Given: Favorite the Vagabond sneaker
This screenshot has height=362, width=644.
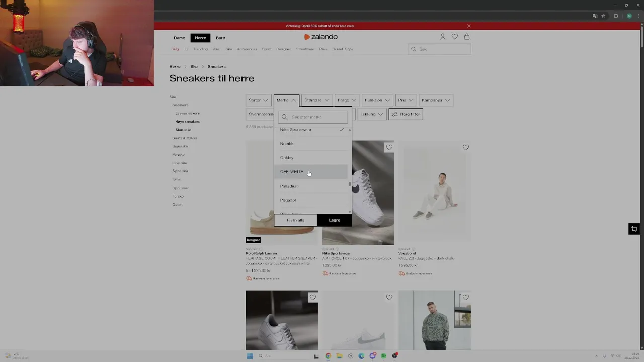Looking at the screenshot, I should coord(466,147).
